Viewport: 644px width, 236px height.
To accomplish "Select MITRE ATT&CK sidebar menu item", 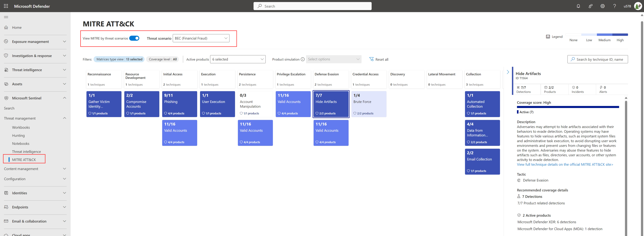I will (x=23, y=159).
